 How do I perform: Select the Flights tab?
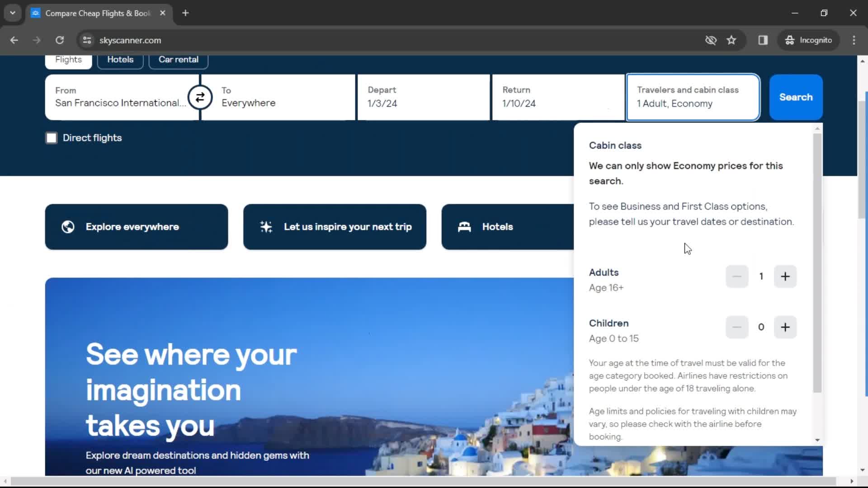[69, 59]
